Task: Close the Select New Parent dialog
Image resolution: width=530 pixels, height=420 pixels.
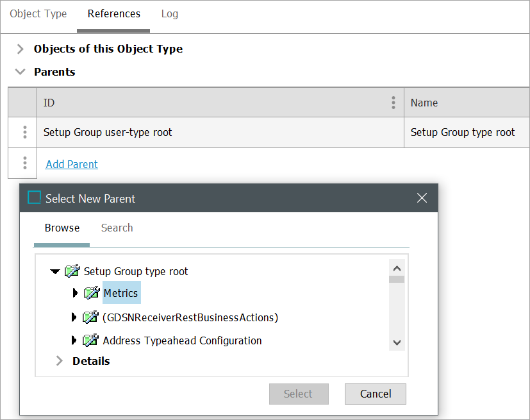Action: click(x=422, y=198)
